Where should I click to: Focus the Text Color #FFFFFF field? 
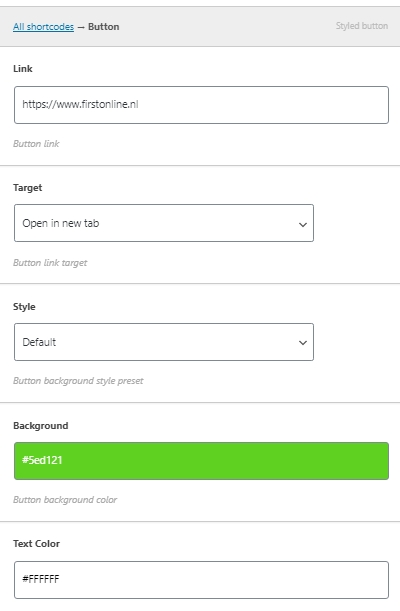201,580
